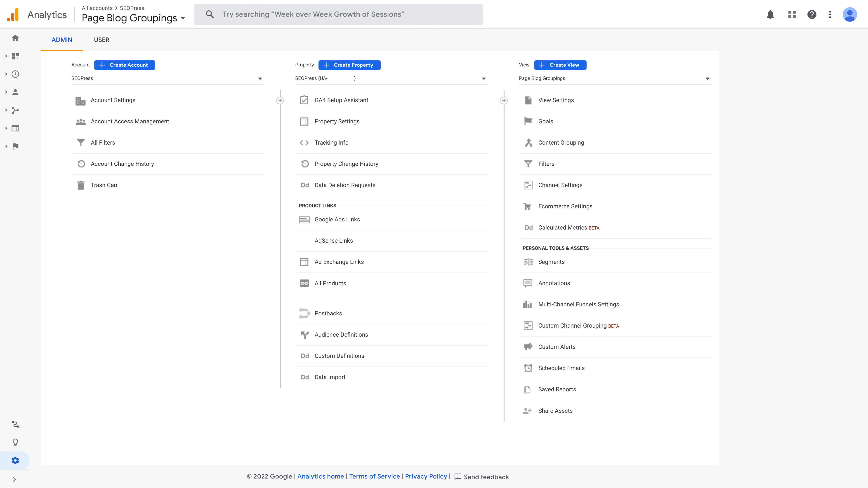The width and height of the screenshot is (868, 488).
Task: Open View Settings
Action: click(615, 100)
